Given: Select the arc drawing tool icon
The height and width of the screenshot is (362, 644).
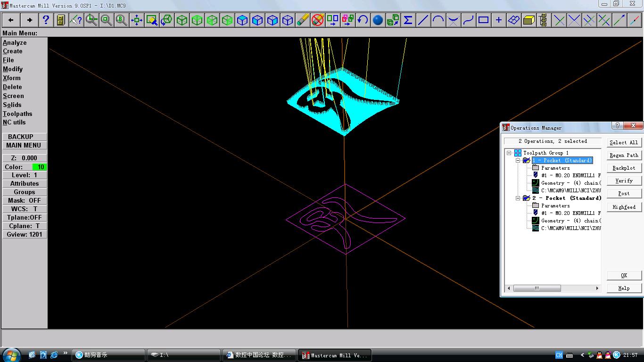Looking at the screenshot, I should (438, 20).
